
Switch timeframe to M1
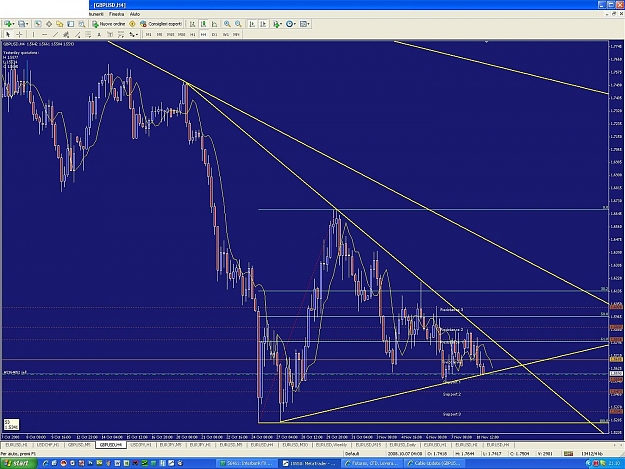pos(148,34)
